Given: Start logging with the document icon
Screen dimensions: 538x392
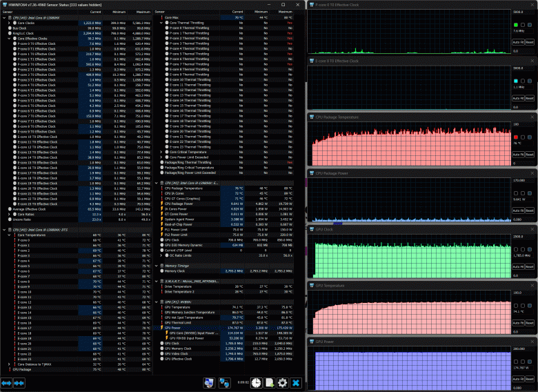Looking at the screenshot, I should point(269,382).
